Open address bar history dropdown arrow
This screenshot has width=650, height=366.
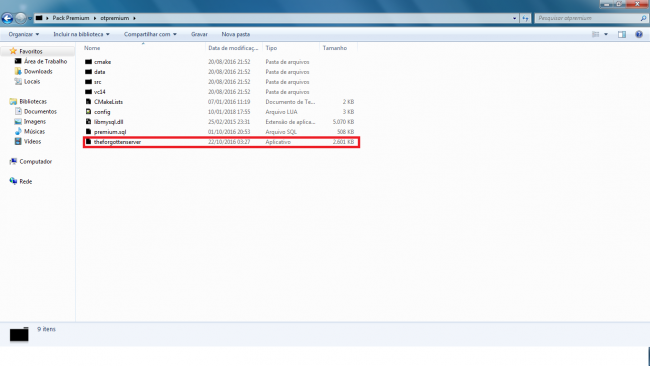coord(514,18)
